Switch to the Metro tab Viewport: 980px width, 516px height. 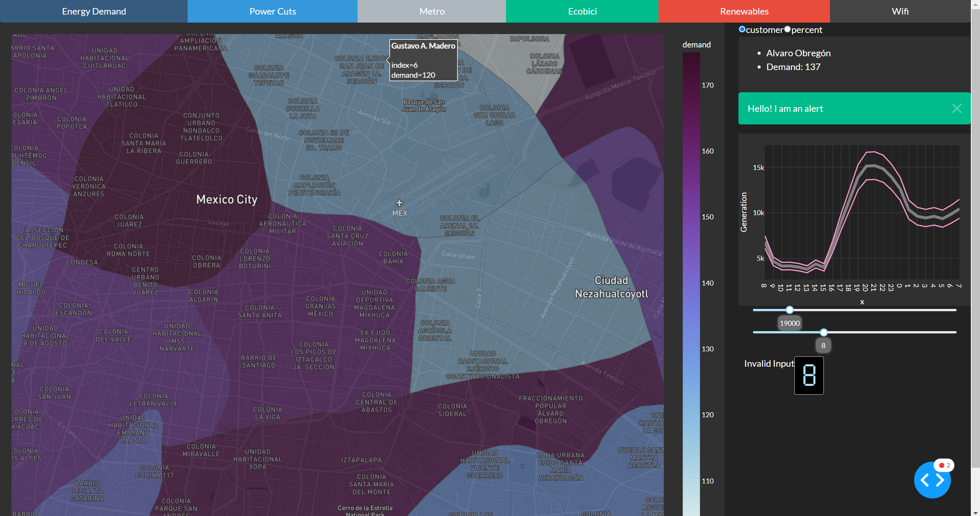click(432, 11)
